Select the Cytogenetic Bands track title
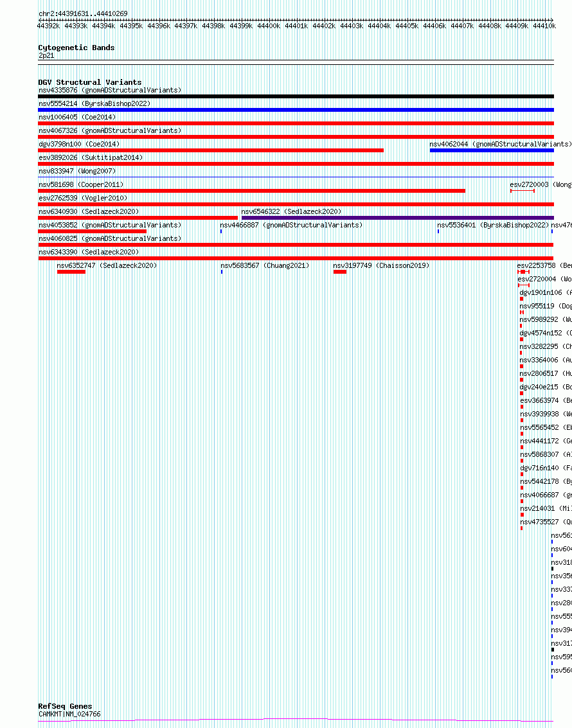This screenshot has width=572, height=728. click(76, 48)
